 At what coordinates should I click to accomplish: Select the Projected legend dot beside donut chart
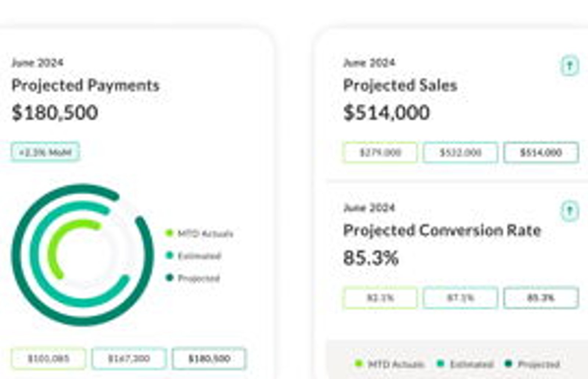pos(169,277)
